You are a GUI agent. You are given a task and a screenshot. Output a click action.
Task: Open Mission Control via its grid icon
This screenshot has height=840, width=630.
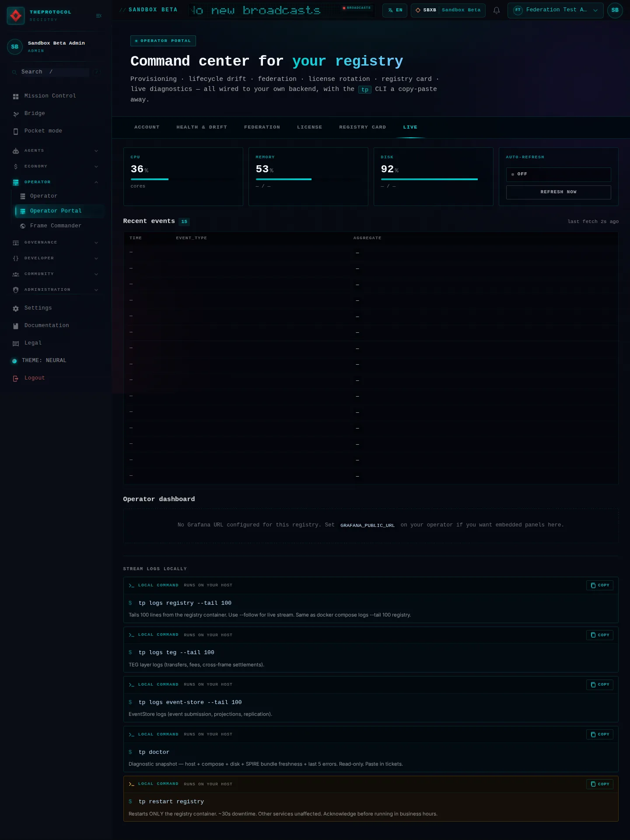(16, 96)
